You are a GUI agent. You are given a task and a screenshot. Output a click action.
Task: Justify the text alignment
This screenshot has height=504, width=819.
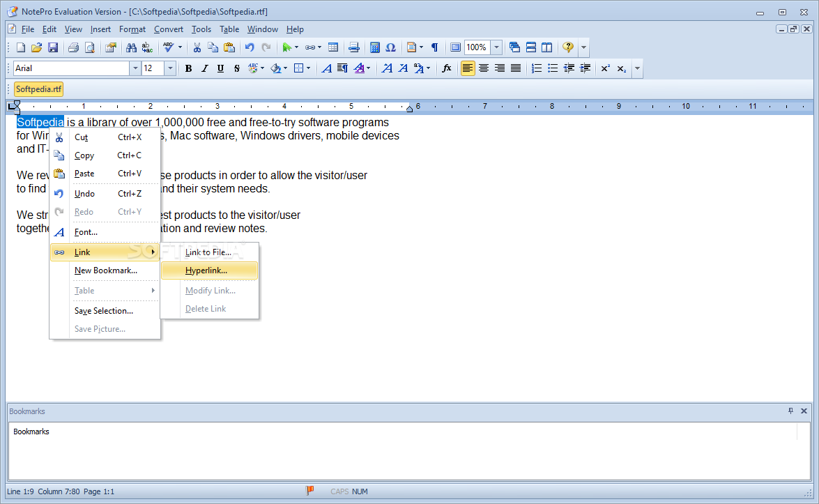tap(516, 68)
